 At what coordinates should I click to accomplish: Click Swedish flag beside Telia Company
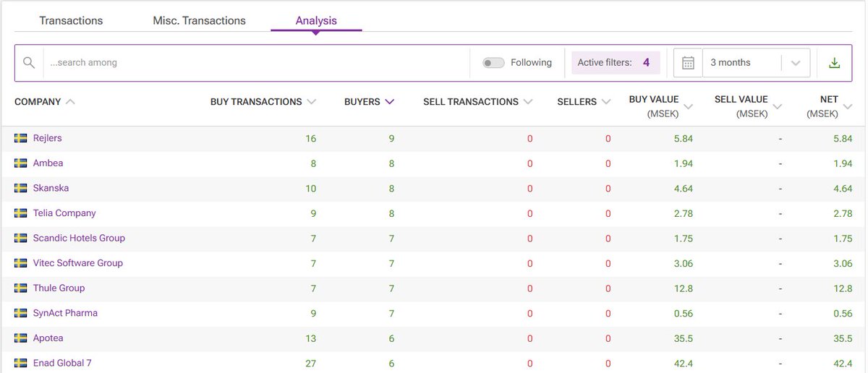(21, 213)
